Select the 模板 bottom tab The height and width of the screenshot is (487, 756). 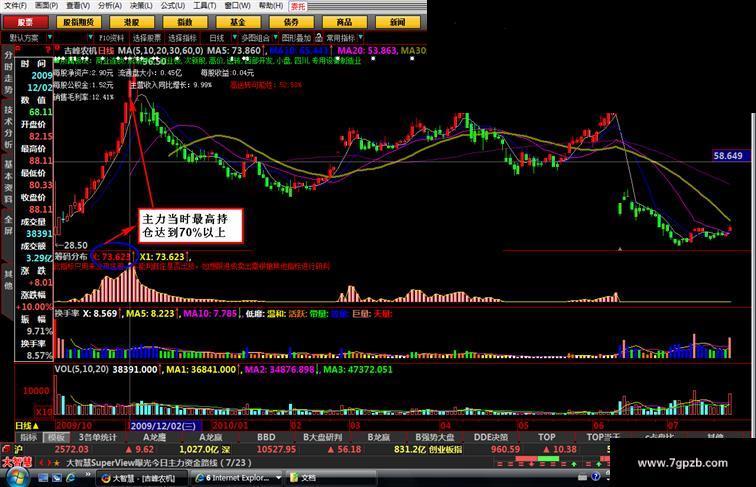coord(56,437)
